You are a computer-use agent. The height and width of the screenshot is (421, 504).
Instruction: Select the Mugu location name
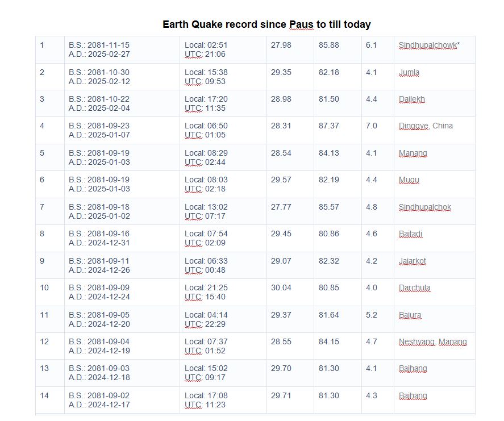[x=409, y=180]
